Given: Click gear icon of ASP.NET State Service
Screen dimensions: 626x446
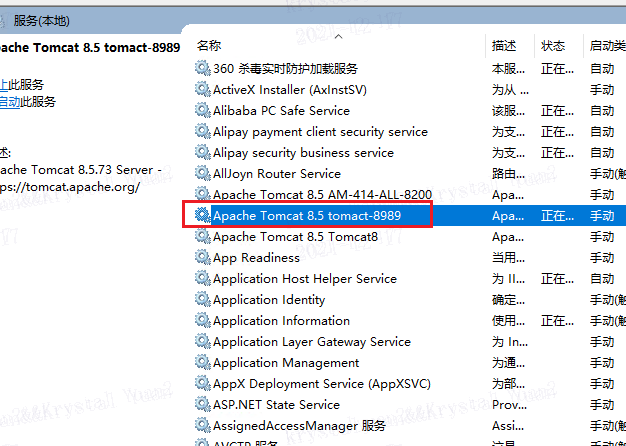Looking at the screenshot, I should pos(203,404).
